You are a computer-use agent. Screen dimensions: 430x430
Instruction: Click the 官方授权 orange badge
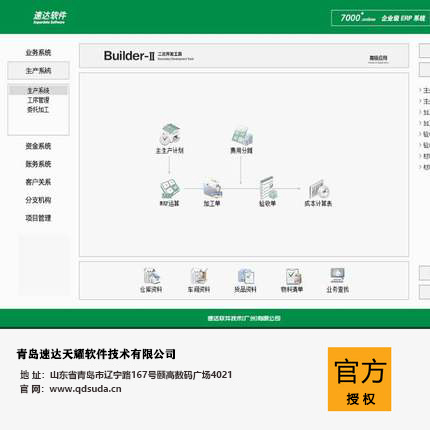(x=359, y=379)
